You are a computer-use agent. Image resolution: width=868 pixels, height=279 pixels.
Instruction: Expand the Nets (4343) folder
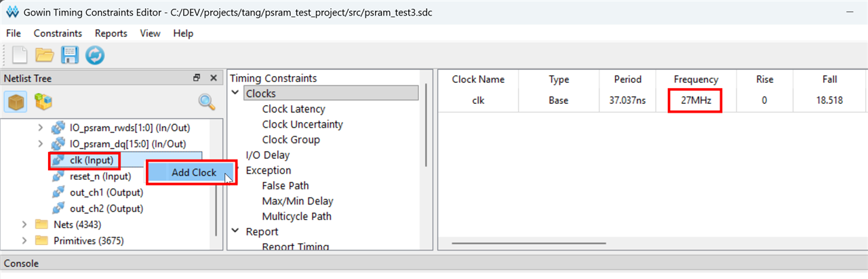24,224
